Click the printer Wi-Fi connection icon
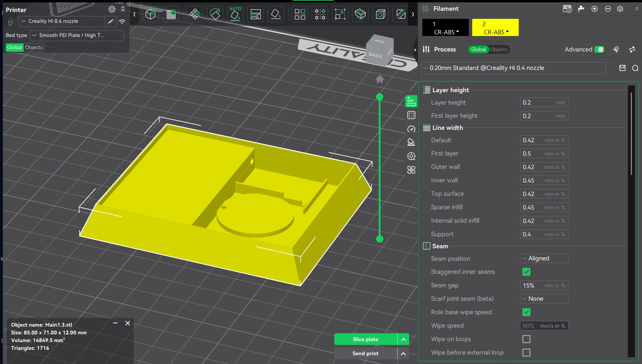 pos(122,22)
